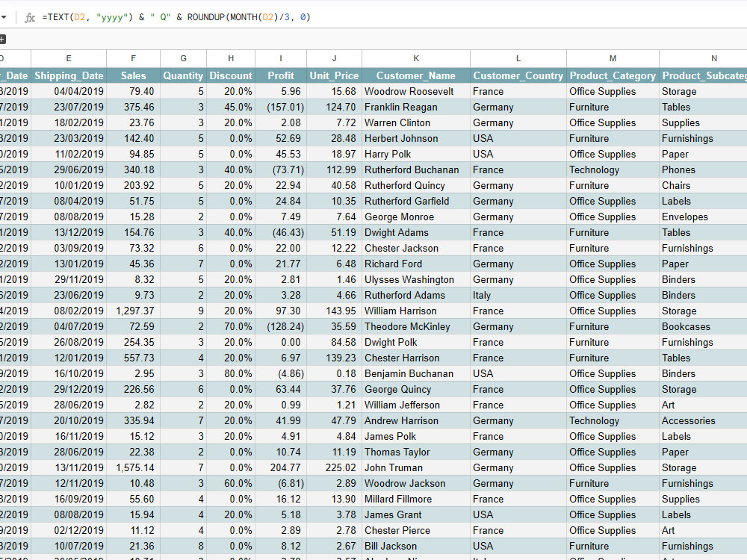Click the (128.24) profit value

click(x=281, y=327)
